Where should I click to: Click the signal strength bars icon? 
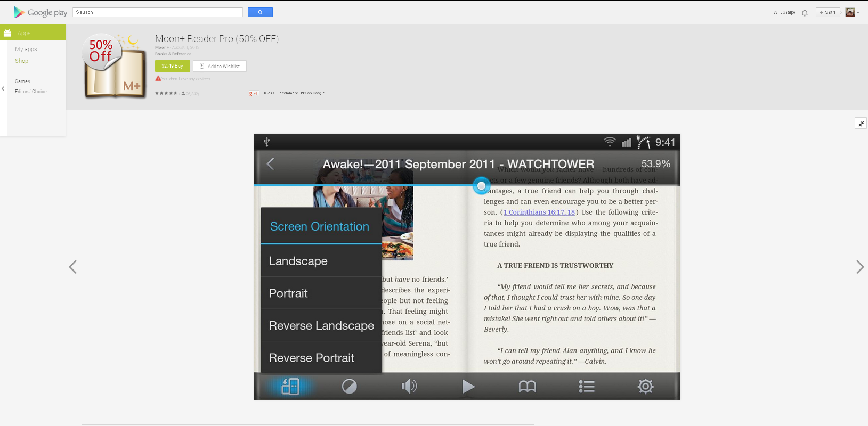pos(627,142)
